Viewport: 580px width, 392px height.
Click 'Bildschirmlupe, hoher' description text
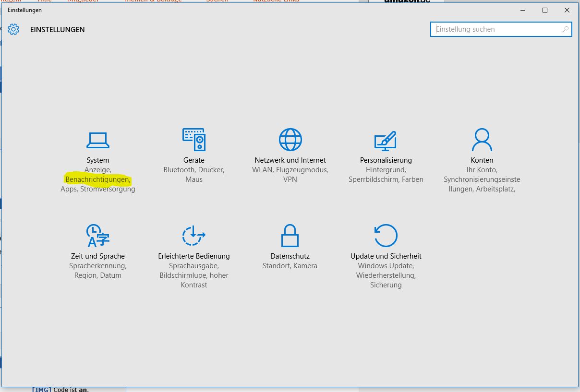click(x=194, y=275)
